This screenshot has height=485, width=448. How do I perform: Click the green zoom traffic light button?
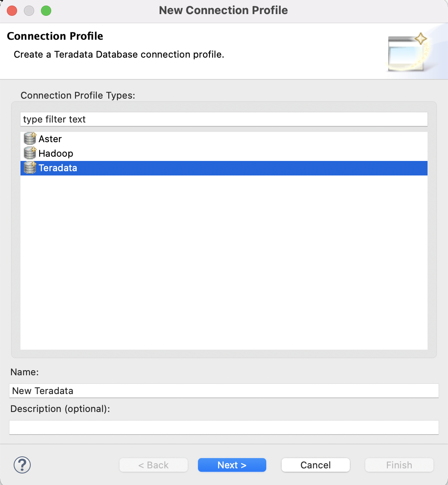pos(46,11)
